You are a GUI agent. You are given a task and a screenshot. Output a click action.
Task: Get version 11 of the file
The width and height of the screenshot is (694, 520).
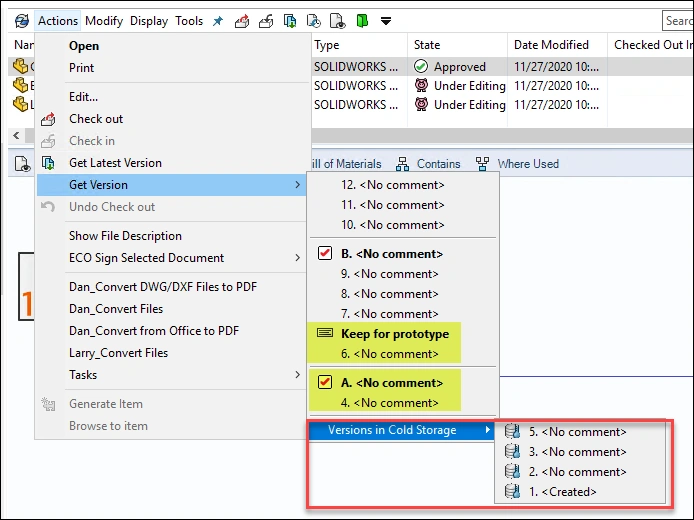[x=393, y=205]
